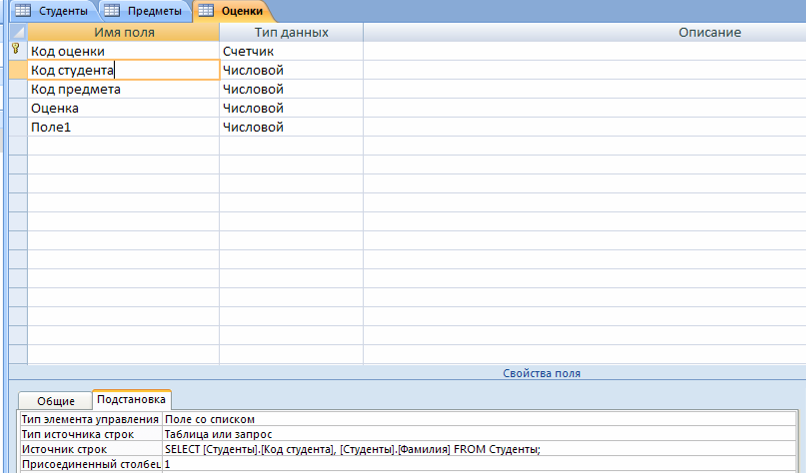Select the Оценки table tab

pyautogui.click(x=232, y=11)
